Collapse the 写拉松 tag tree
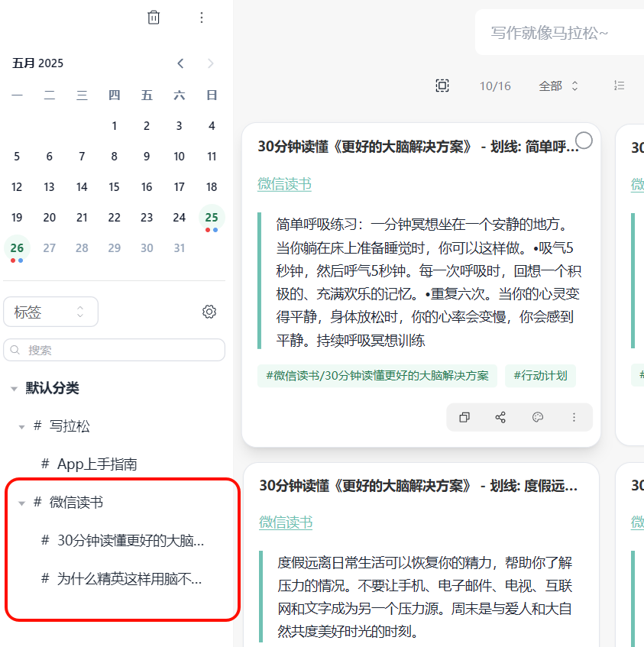 (22, 427)
